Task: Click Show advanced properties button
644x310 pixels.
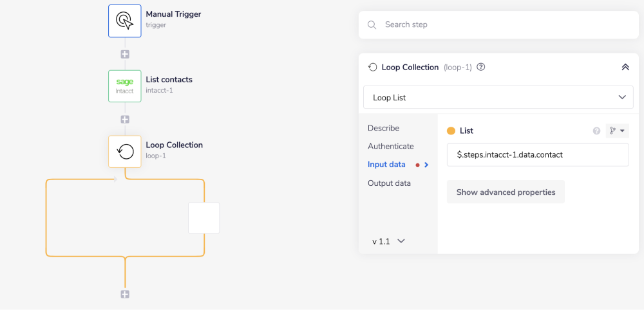Action: point(506,192)
